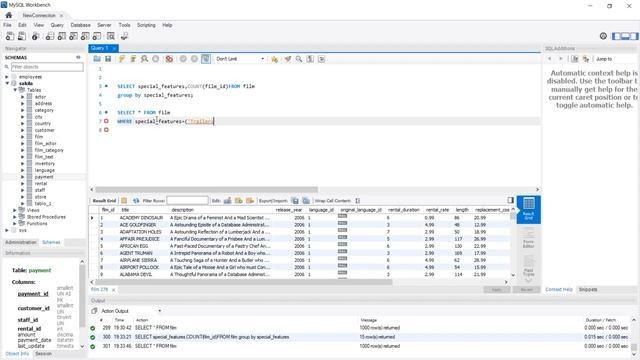Screen dimensions: 640x360
Task: Switch to Form Editor view
Action: 529,238
